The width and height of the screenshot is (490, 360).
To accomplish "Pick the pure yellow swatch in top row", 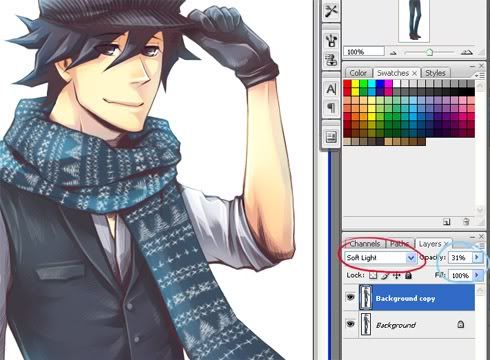I will coord(355,84).
